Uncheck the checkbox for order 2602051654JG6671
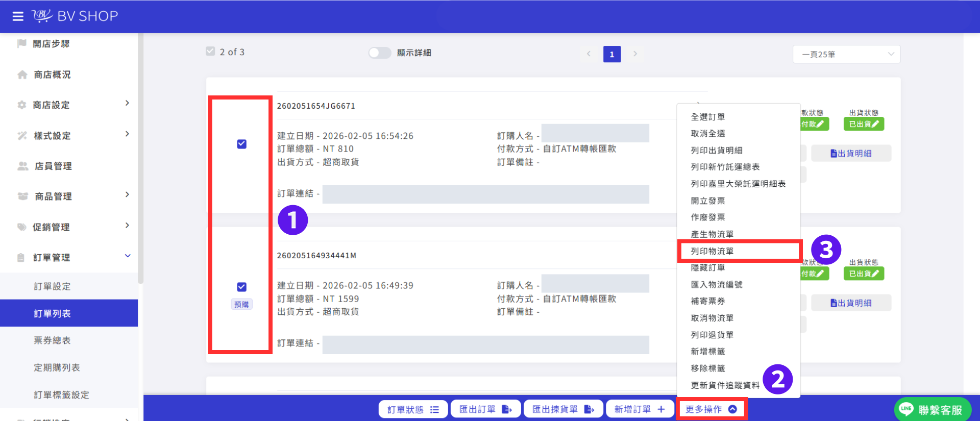The width and height of the screenshot is (980, 421). click(242, 144)
